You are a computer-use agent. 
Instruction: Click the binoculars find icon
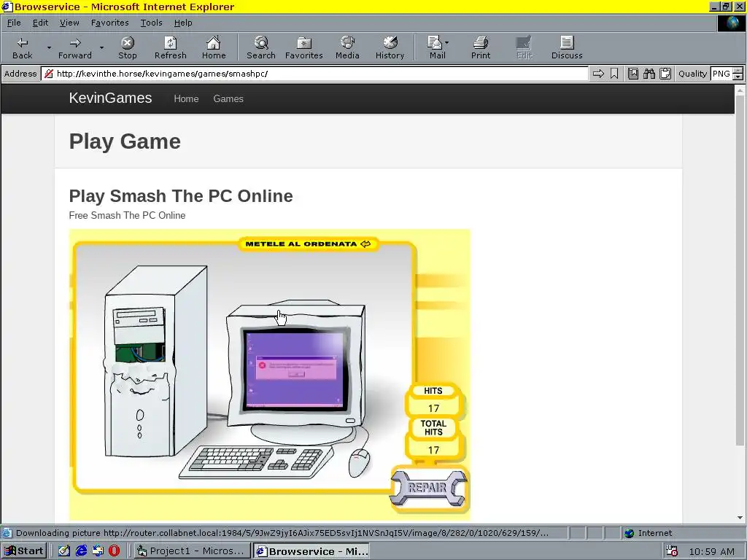click(649, 74)
